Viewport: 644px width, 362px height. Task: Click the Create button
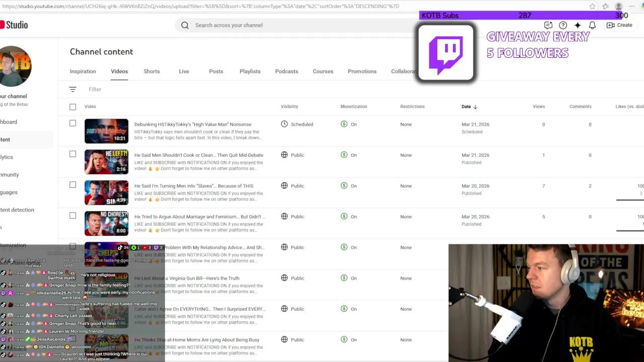(619, 25)
